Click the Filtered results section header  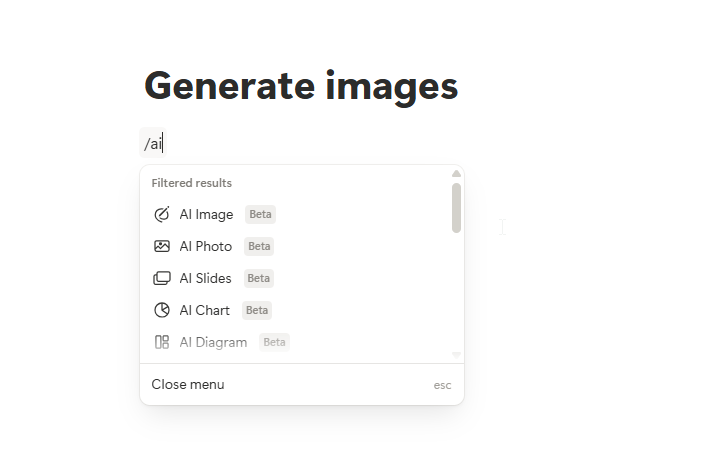coord(191,183)
